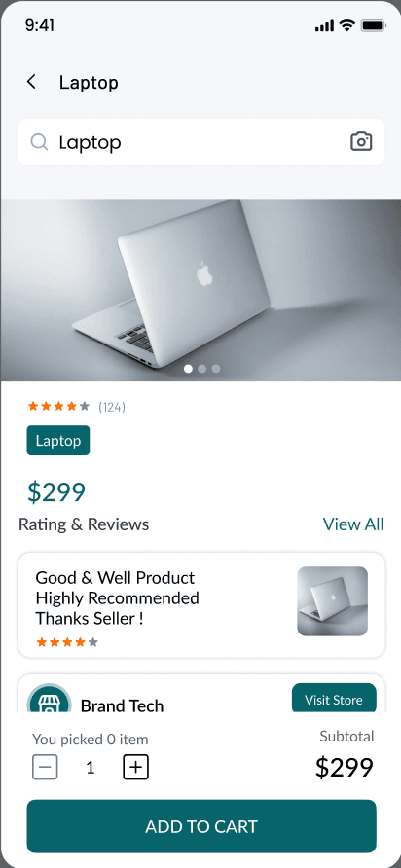This screenshot has width=401, height=868.
Task: Increase quantity with plus button
Action: tap(135, 767)
